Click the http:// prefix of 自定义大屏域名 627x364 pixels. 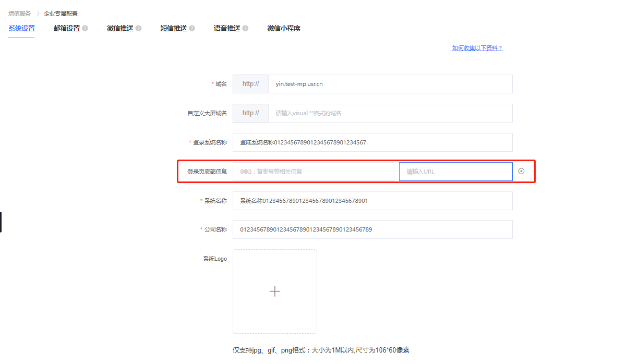click(251, 113)
